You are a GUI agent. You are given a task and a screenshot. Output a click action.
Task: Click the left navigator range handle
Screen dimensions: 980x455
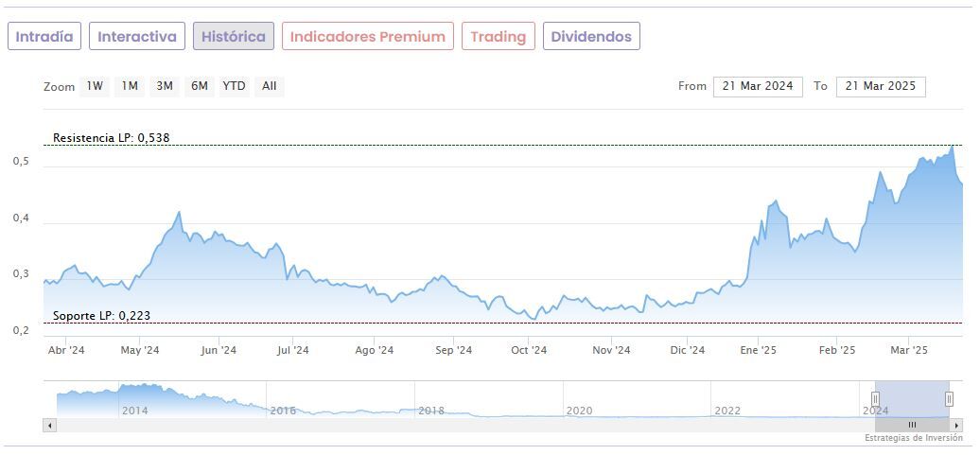click(x=875, y=398)
